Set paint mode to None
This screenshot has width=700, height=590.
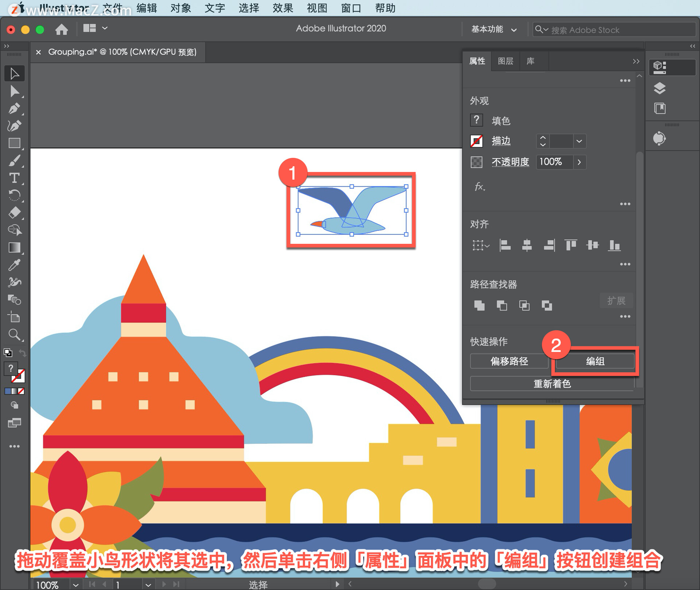pos(22,391)
